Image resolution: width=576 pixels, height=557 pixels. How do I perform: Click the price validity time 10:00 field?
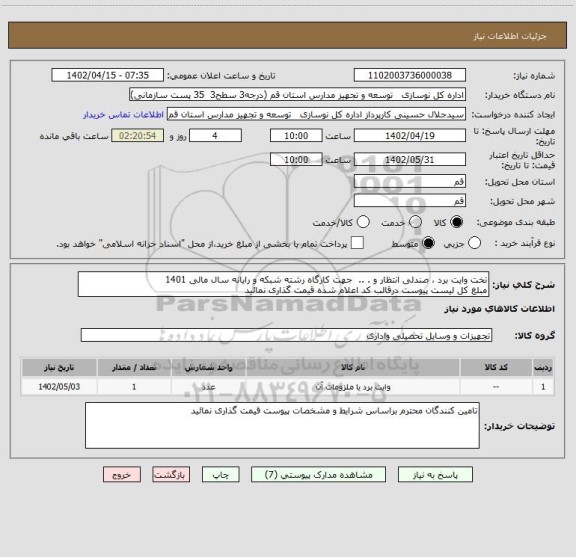(296, 159)
